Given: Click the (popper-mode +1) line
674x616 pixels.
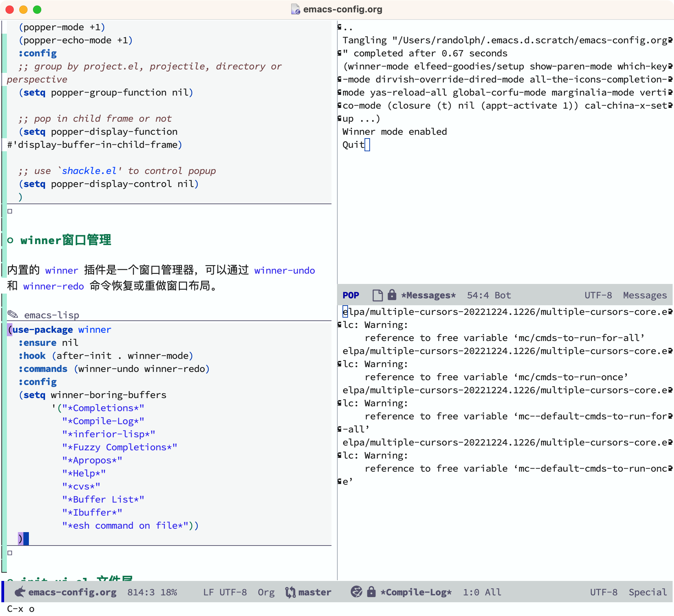Looking at the screenshot, I should [62, 27].
